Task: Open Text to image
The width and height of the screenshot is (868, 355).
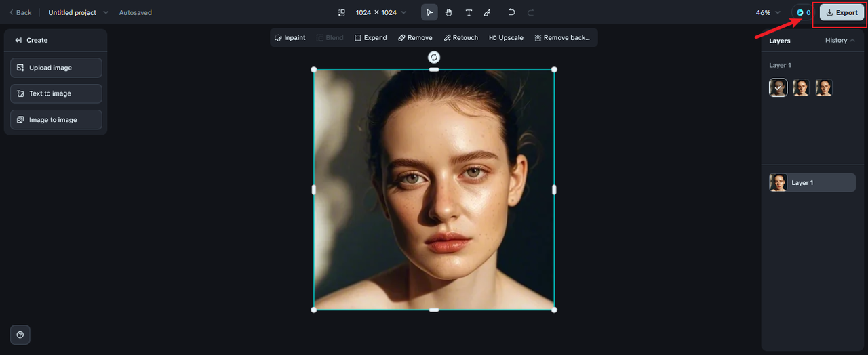Action: pos(56,93)
